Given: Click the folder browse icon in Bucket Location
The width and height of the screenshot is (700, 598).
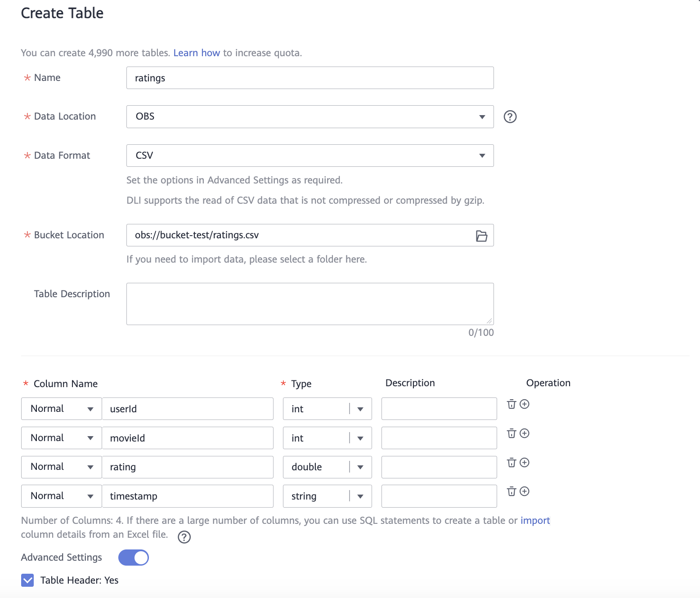Looking at the screenshot, I should [x=481, y=236].
